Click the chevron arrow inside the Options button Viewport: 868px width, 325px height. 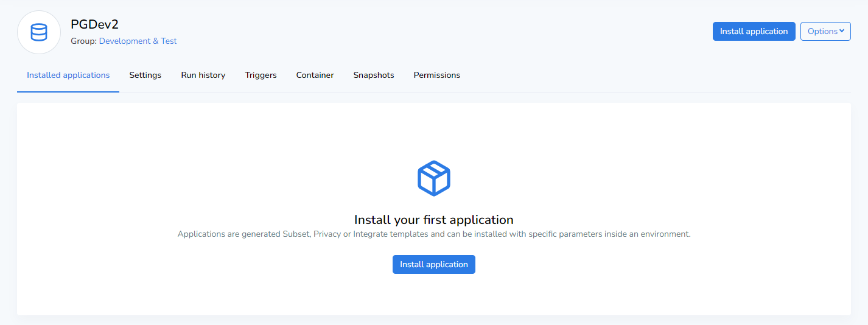tap(842, 31)
